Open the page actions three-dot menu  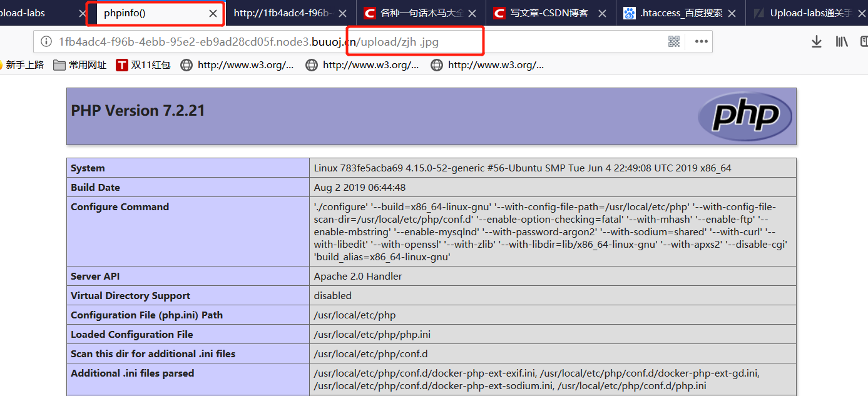point(701,41)
